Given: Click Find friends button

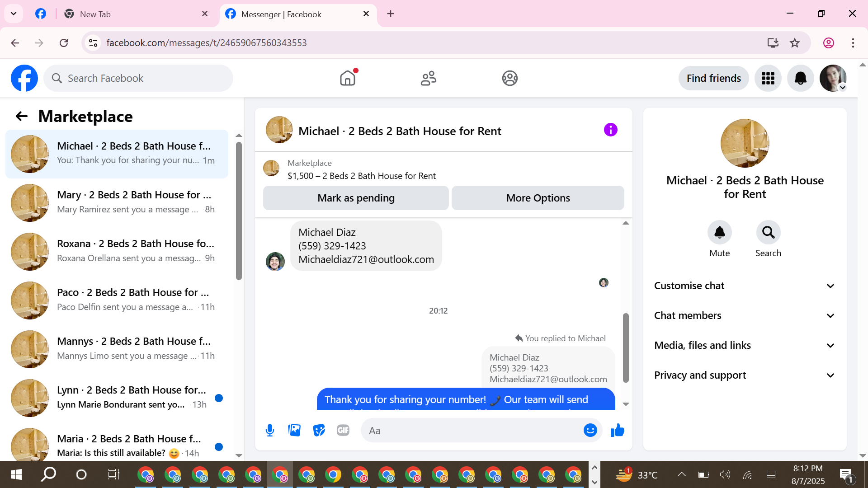Looking at the screenshot, I should (x=713, y=78).
